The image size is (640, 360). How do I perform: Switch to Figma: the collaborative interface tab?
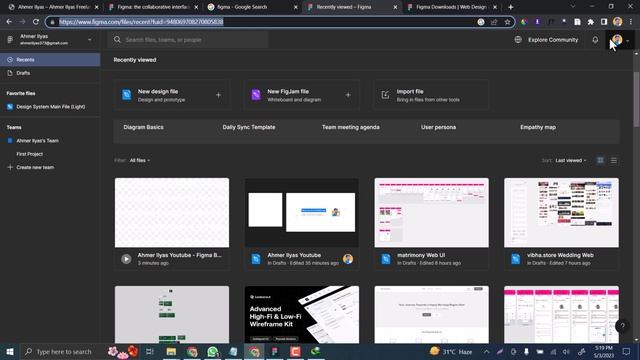click(x=153, y=7)
